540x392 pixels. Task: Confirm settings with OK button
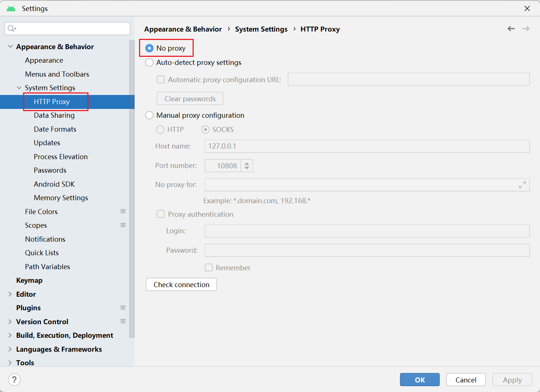click(420, 380)
